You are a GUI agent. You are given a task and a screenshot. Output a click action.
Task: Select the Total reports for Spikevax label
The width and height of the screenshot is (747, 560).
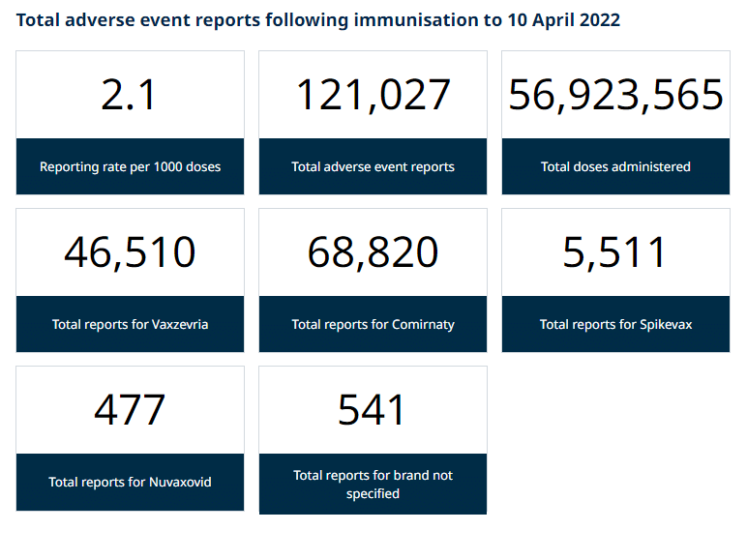(x=615, y=324)
